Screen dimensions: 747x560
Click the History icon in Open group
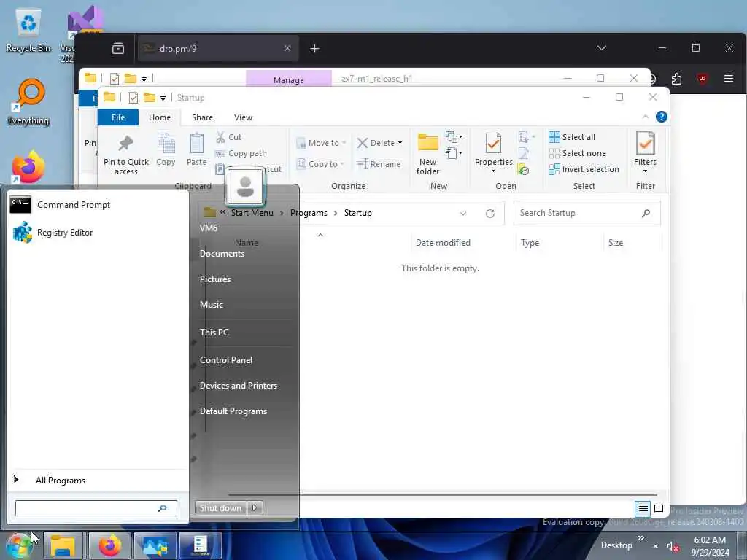coord(524,169)
